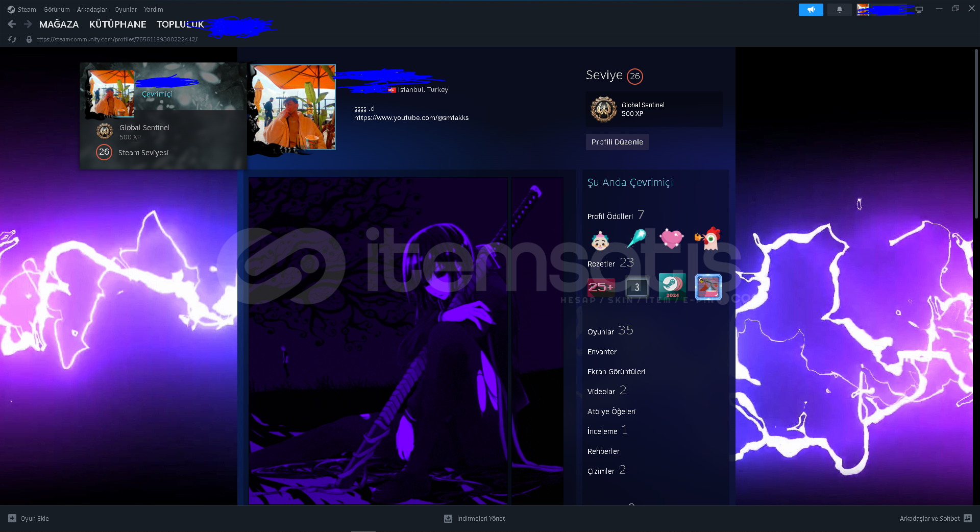Click the Oyun Ekle label
The height and width of the screenshot is (532, 980).
click(x=35, y=518)
